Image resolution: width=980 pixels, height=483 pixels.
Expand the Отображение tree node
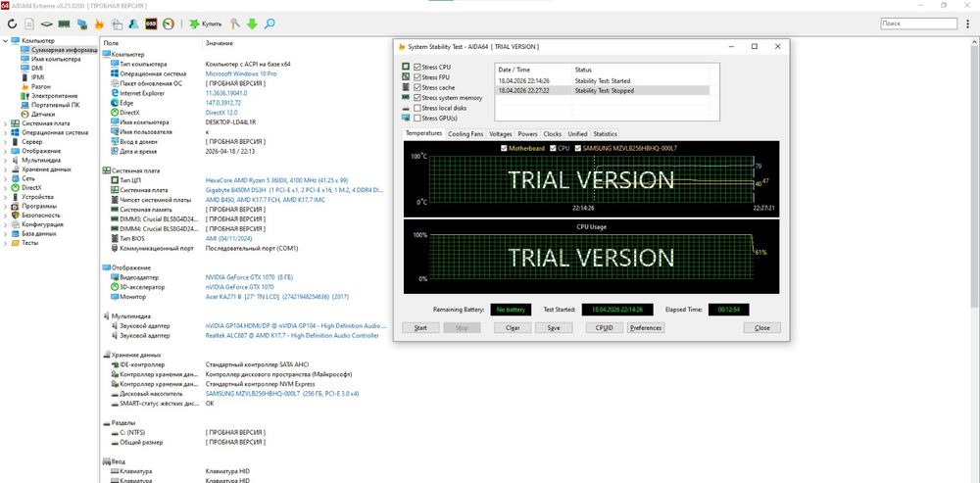click(6, 151)
